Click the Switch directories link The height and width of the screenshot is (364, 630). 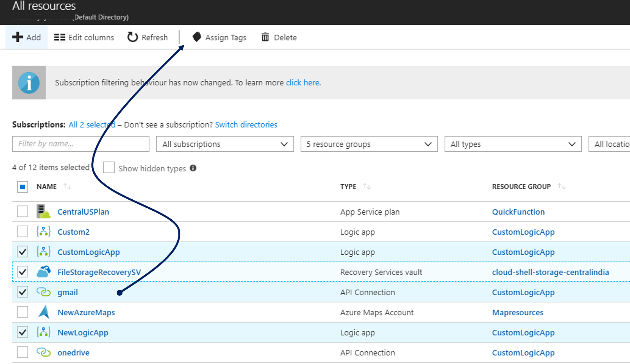click(246, 124)
